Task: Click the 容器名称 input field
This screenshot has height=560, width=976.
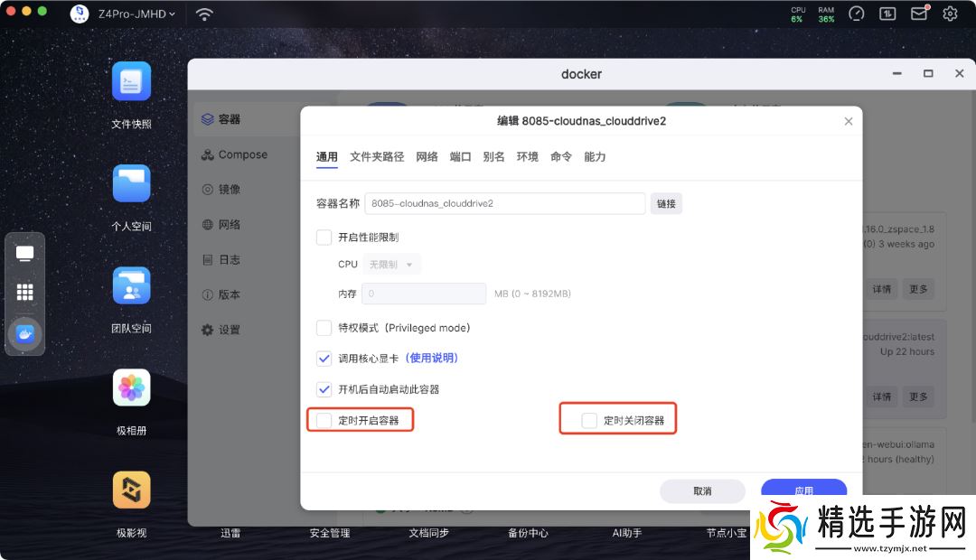Action: 504,203
